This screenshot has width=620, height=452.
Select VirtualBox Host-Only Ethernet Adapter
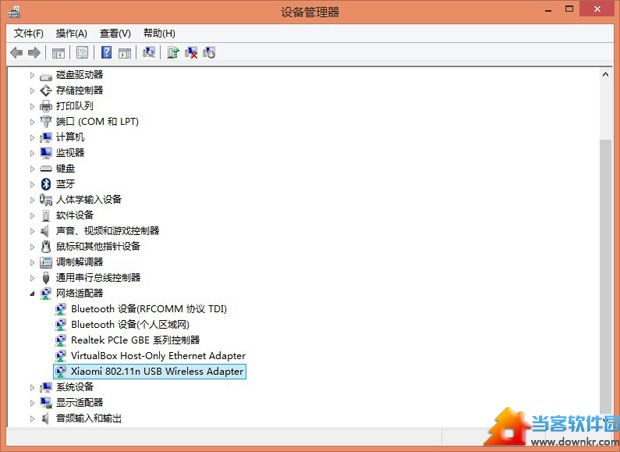pyautogui.click(x=158, y=356)
